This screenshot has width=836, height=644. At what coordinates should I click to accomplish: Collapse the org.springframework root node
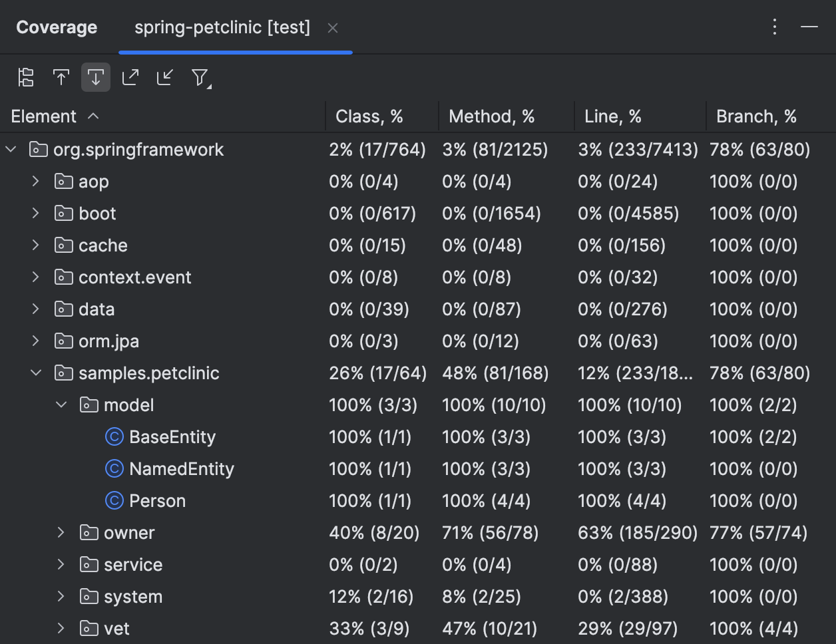[x=11, y=150]
